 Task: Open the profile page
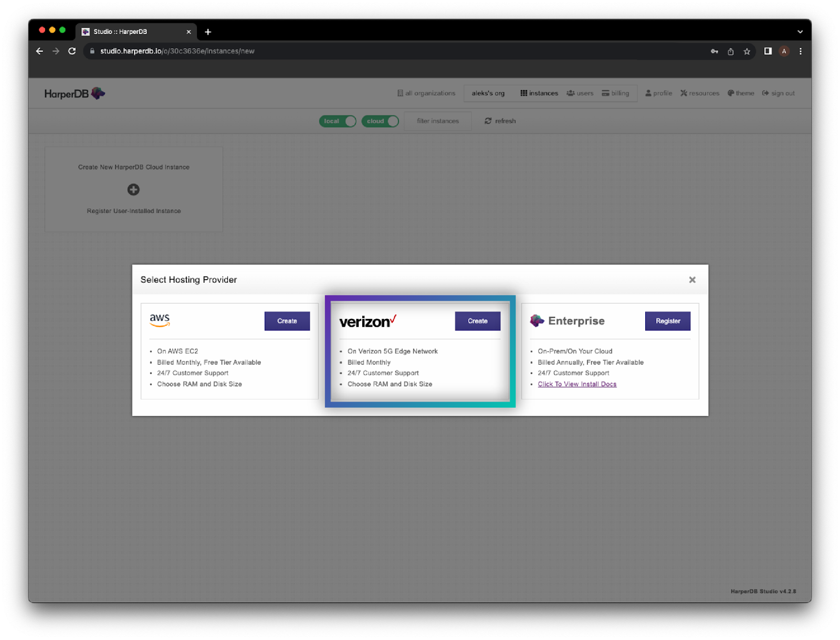click(x=658, y=93)
